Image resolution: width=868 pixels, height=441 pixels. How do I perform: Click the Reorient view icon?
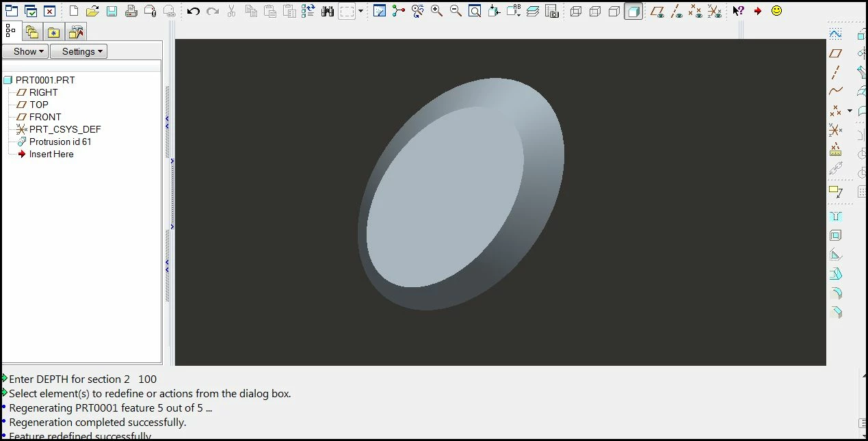tap(494, 11)
